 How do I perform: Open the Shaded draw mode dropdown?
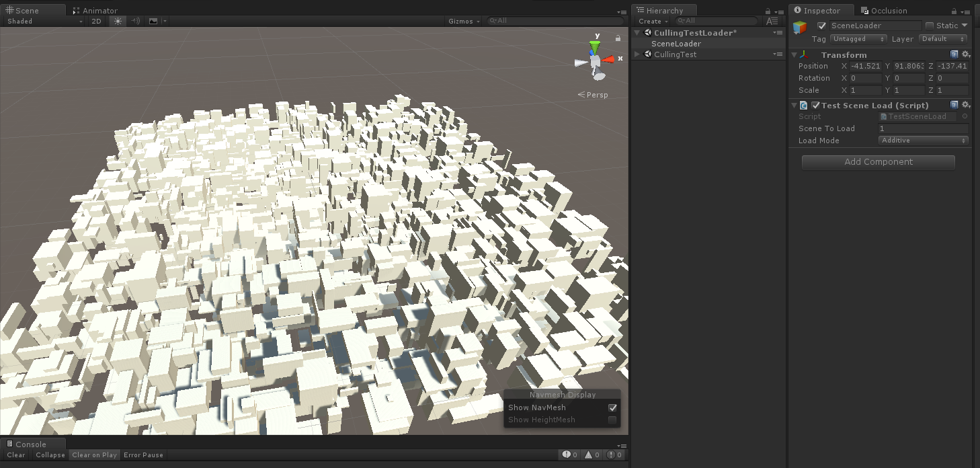tap(40, 21)
